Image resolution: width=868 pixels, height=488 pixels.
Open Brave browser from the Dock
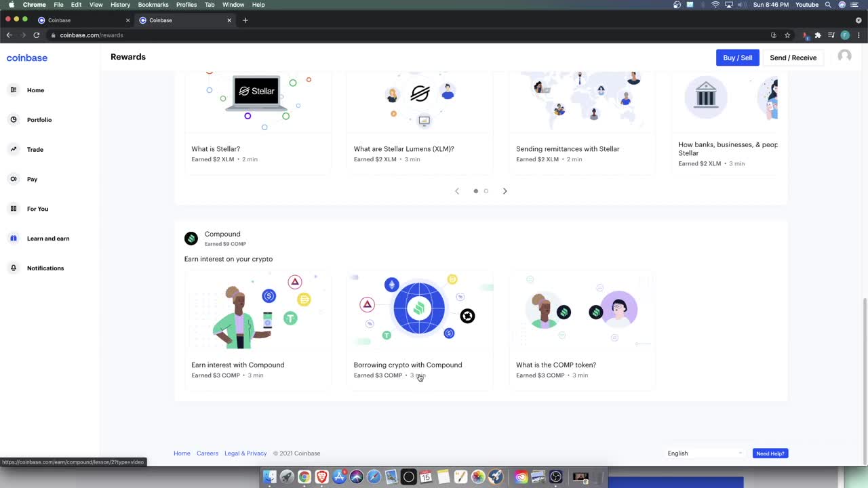click(x=321, y=477)
